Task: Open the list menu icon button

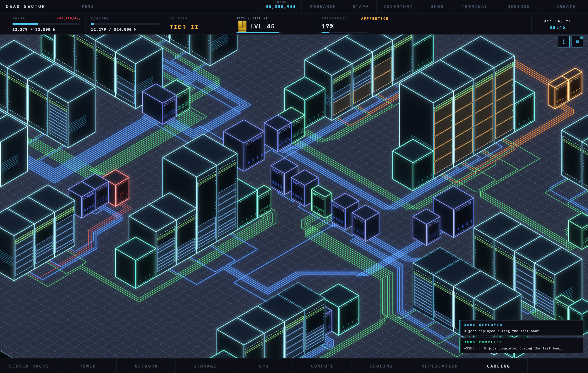Action: [577, 42]
